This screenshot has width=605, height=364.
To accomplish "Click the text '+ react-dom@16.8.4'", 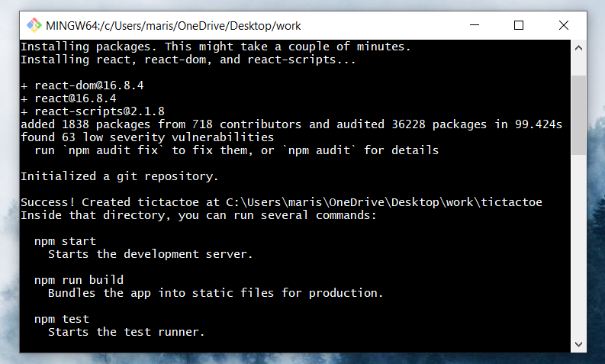I will (x=82, y=85).
